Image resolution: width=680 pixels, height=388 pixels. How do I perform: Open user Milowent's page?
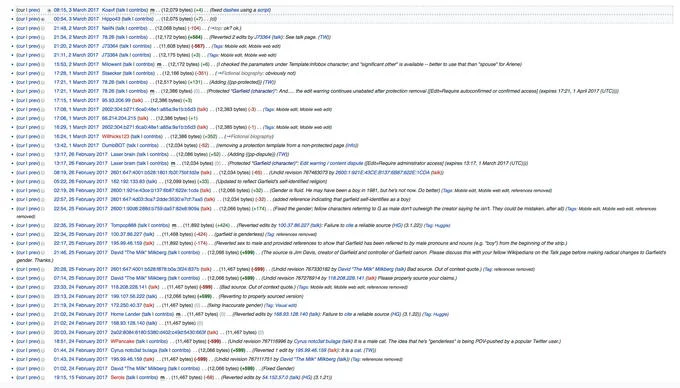tap(111, 64)
